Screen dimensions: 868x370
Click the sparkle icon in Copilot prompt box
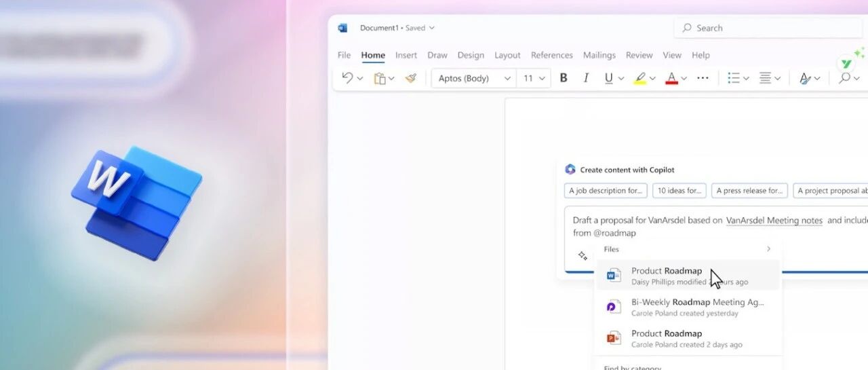pyautogui.click(x=583, y=256)
